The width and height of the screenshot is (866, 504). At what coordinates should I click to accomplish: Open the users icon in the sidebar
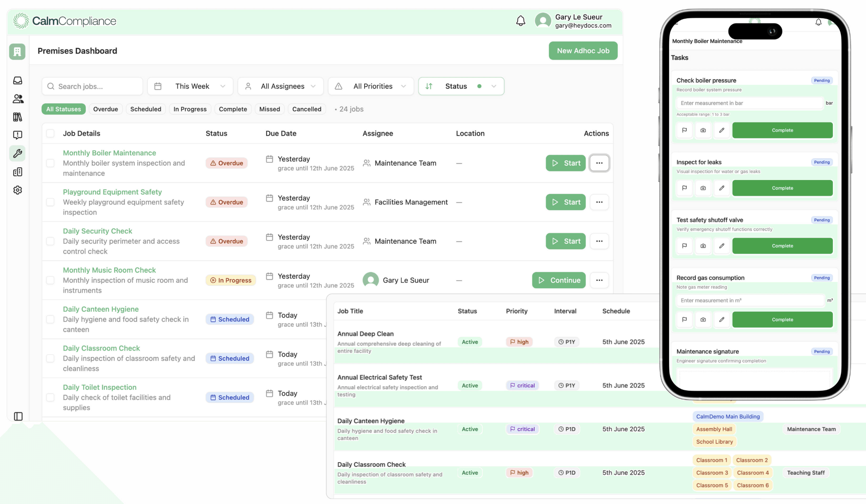pos(18,99)
